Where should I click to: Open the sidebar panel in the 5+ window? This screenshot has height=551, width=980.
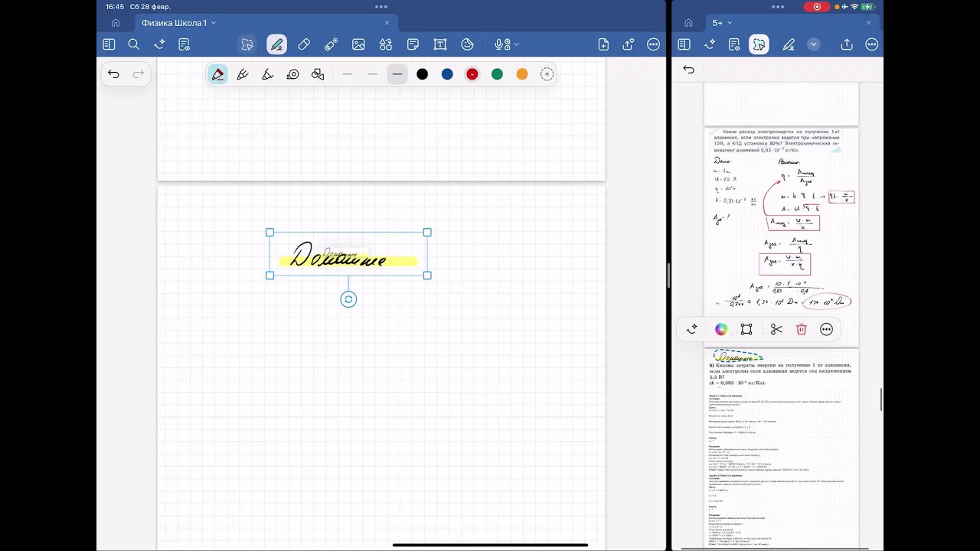(684, 44)
